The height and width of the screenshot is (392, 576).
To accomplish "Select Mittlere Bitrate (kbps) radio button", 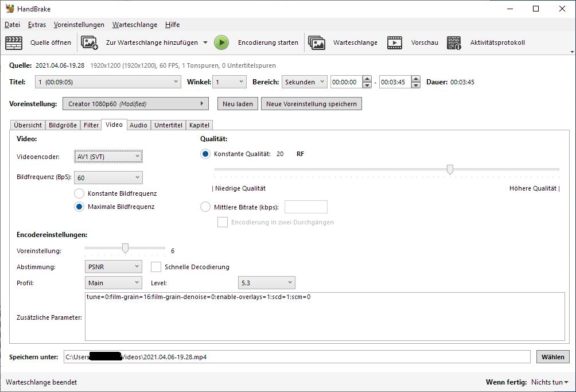I will (x=205, y=207).
